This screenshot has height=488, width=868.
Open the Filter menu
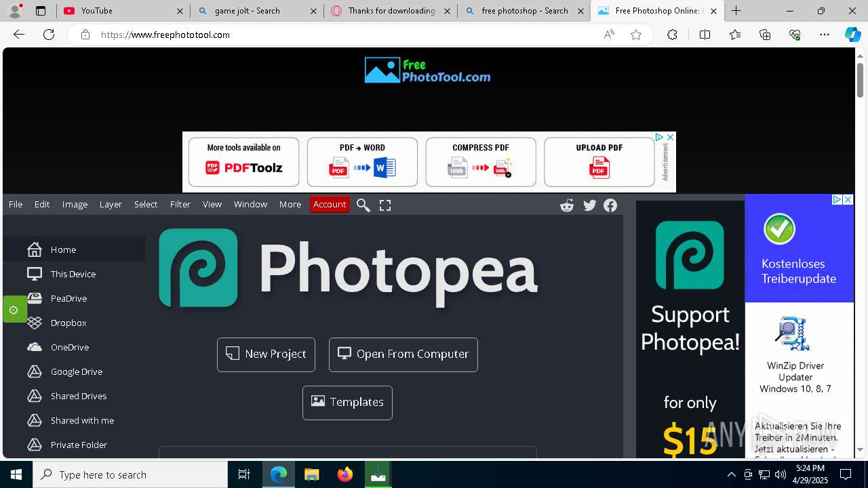click(x=180, y=205)
